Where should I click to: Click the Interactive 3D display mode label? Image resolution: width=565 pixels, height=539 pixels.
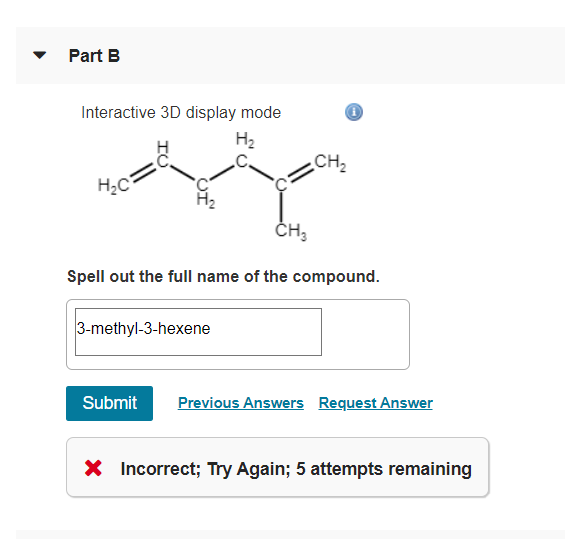click(181, 112)
